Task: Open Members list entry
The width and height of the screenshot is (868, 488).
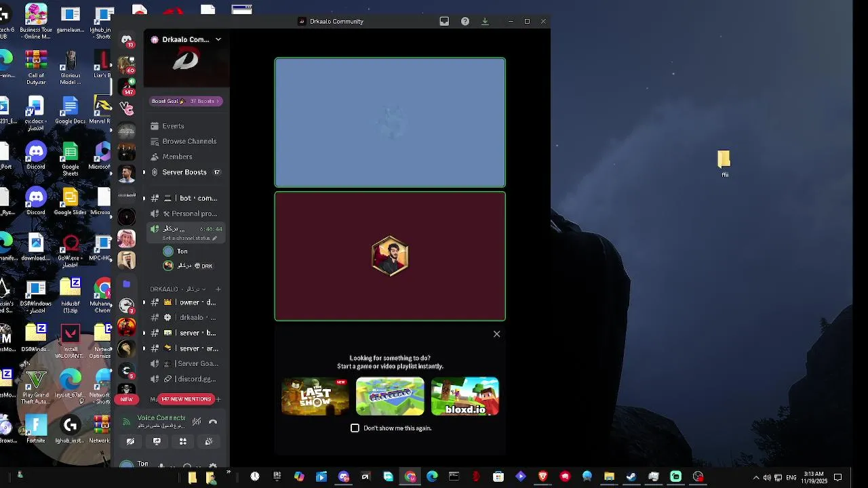Action: (x=186, y=157)
